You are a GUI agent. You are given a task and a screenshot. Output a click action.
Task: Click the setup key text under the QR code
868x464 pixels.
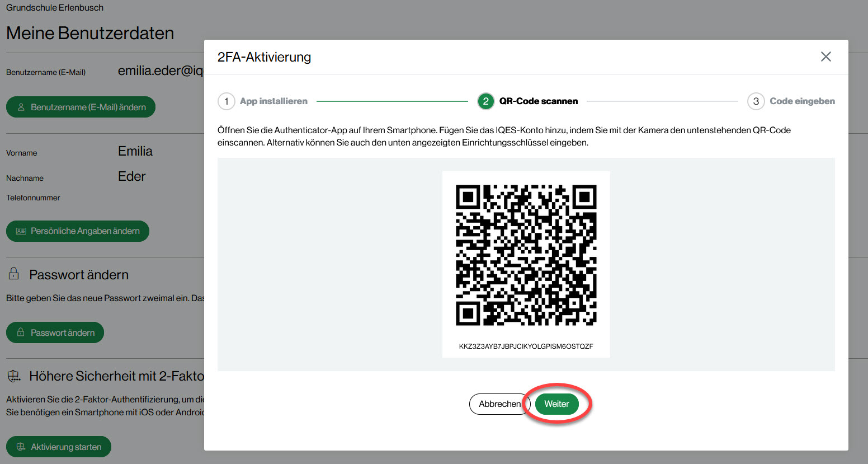coord(526,346)
